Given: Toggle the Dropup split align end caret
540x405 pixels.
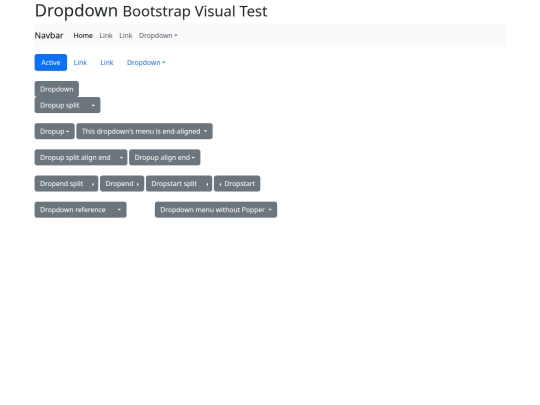Looking at the screenshot, I should click(121, 157).
